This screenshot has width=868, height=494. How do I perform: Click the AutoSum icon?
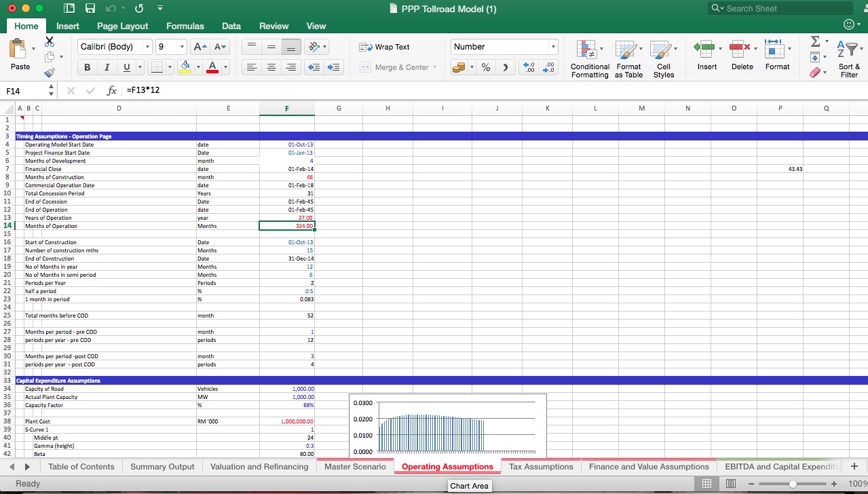tap(815, 42)
